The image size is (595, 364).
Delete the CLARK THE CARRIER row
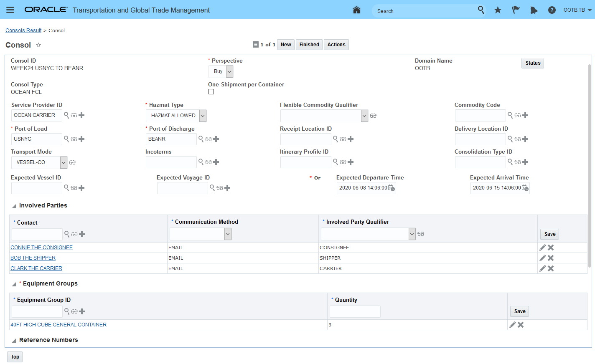[551, 268]
